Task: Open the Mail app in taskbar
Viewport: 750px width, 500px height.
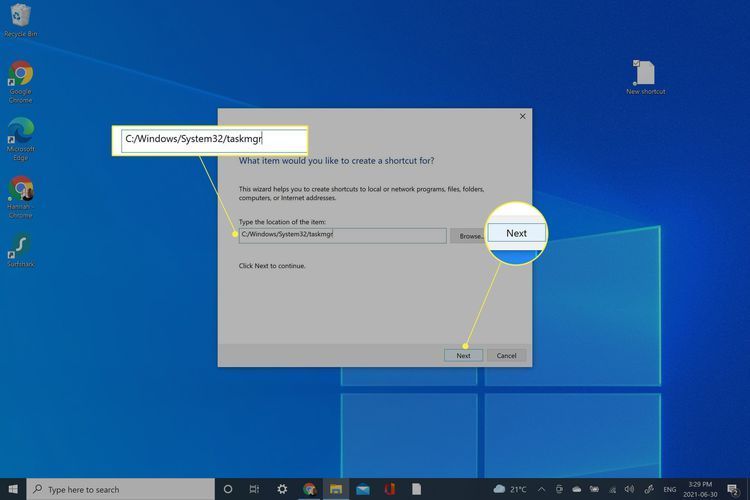Action: pos(363,489)
